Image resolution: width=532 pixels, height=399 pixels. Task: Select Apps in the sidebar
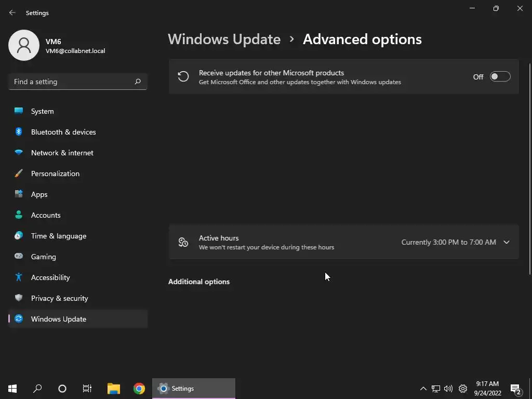pyautogui.click(x=78, y=194)
